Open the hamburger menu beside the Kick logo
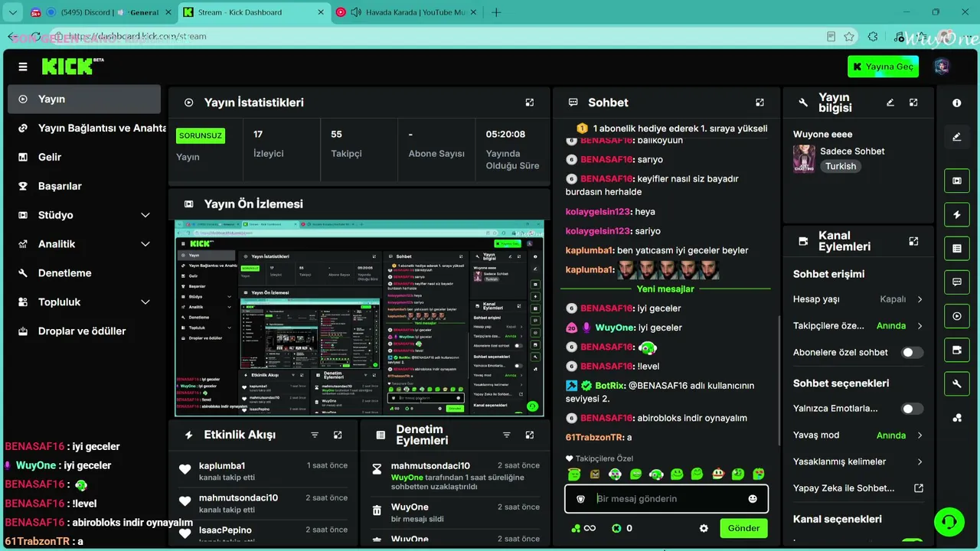The width and height of the screenshot is (980, 551). (x=23, y=67)
